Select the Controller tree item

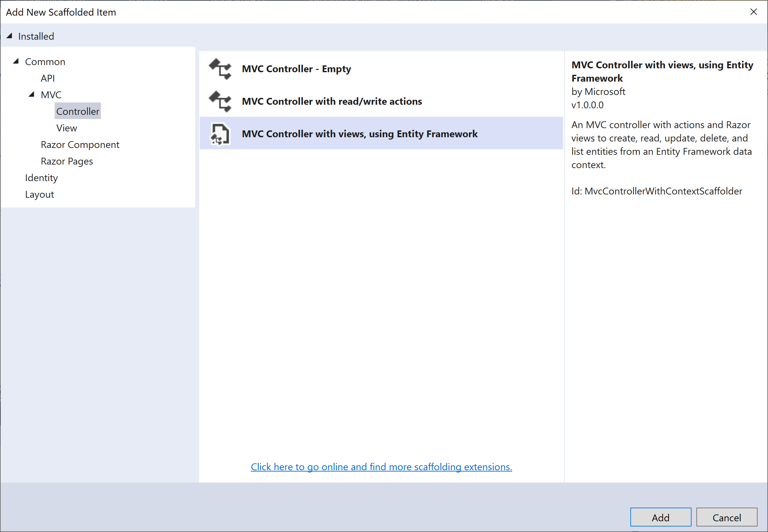click(78, 111)
